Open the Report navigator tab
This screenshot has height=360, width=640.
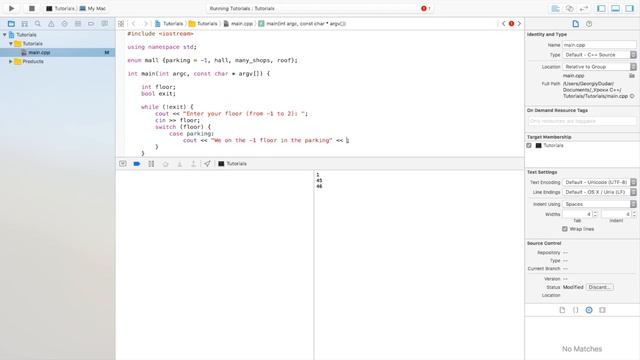(x=104, y=24)
